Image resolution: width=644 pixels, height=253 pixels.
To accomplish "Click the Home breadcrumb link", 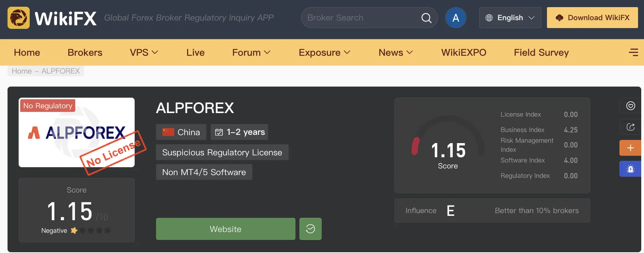I will pos(22,71).
